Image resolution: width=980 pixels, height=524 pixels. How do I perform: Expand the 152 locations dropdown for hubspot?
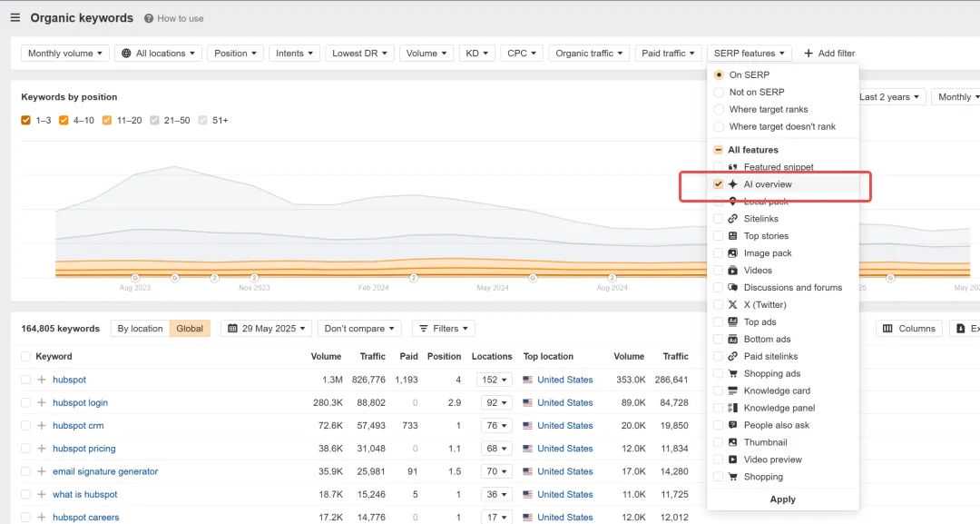(494, 380)
